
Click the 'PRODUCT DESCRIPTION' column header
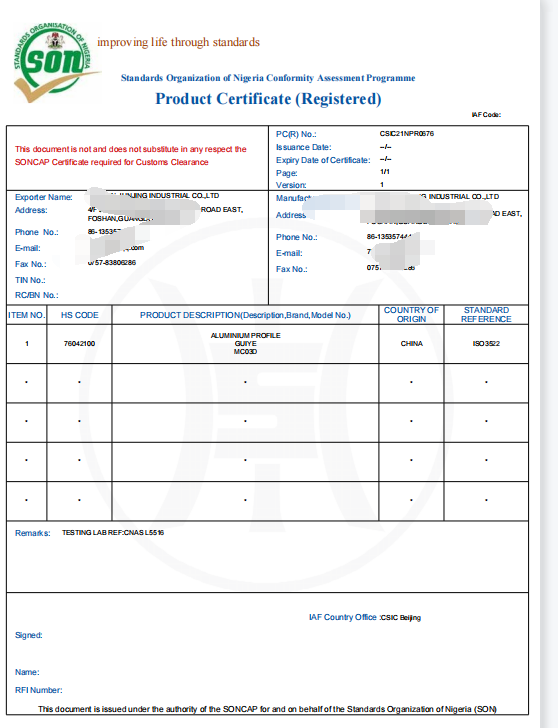click(x=246, y=315)
